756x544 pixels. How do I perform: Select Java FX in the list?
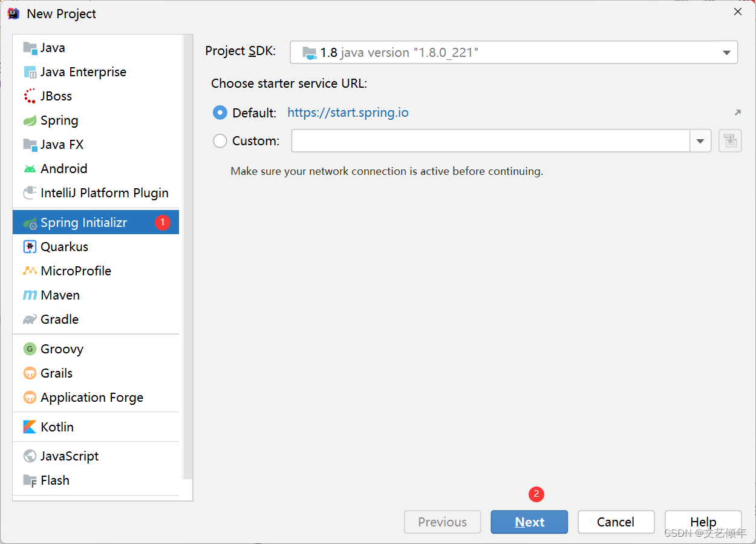(96, 145)
